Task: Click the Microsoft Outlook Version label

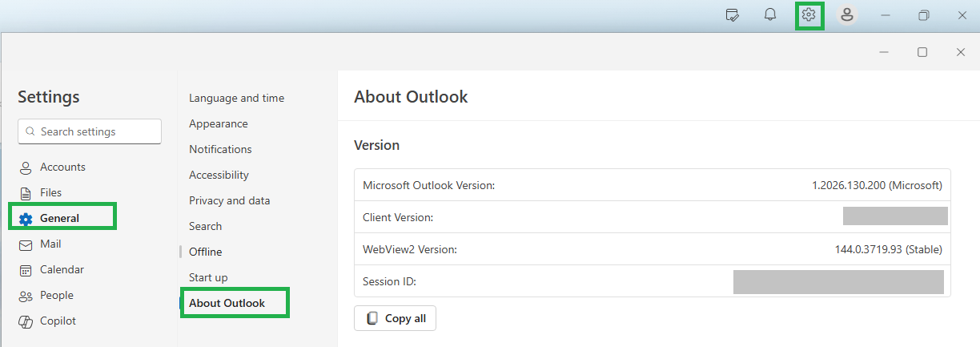Action: [428, 185]
